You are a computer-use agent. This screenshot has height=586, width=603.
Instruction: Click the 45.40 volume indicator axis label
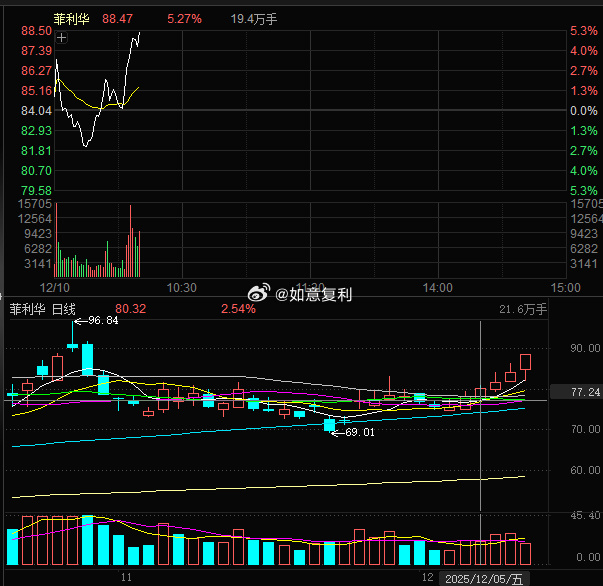(585, 516)
